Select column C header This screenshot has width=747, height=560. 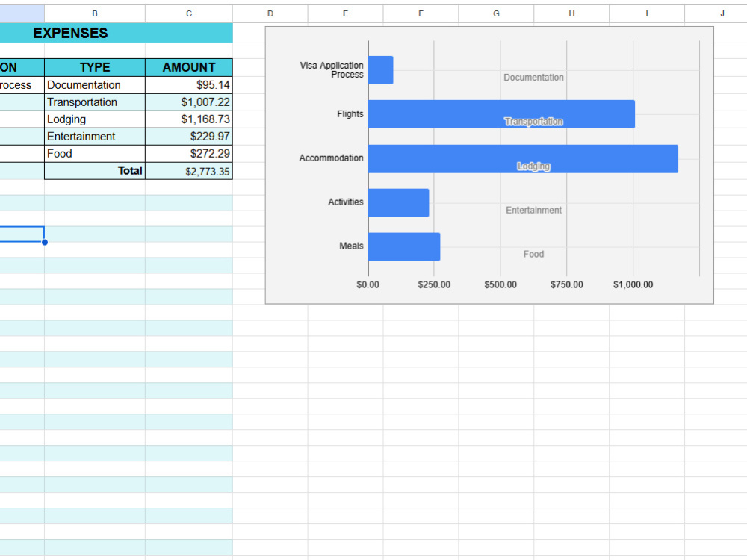coord(189,13)
